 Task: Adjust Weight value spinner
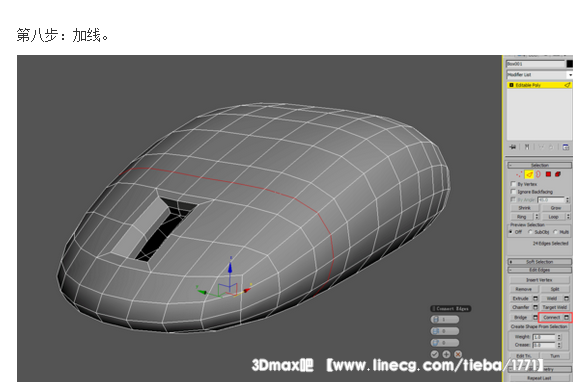(x=559, y=337)
